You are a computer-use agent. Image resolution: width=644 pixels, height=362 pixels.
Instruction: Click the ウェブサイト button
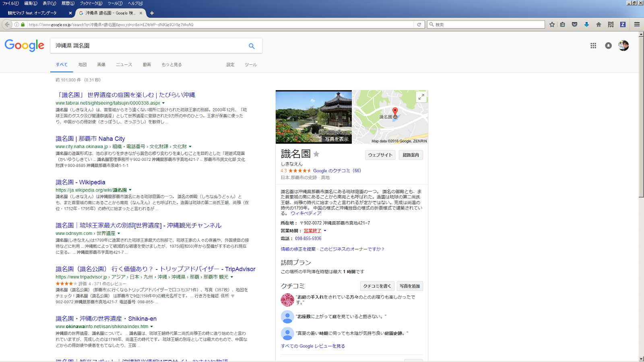380,155
